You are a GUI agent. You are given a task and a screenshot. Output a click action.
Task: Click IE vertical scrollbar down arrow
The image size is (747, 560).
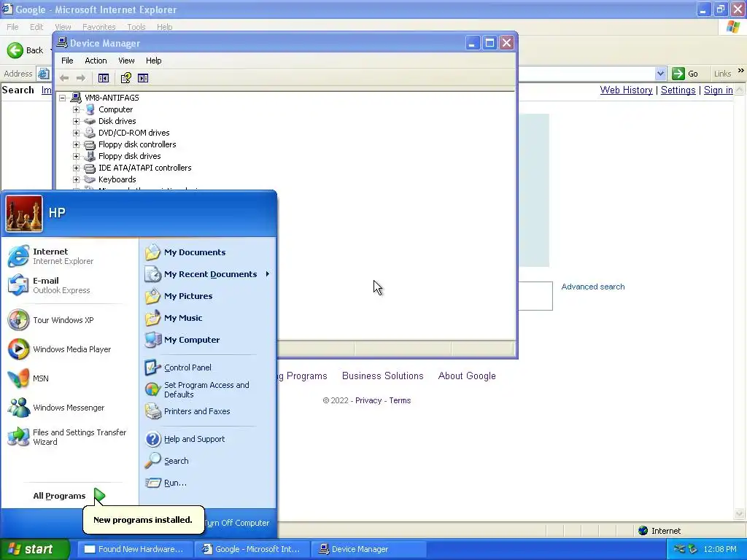pos(740,513)
